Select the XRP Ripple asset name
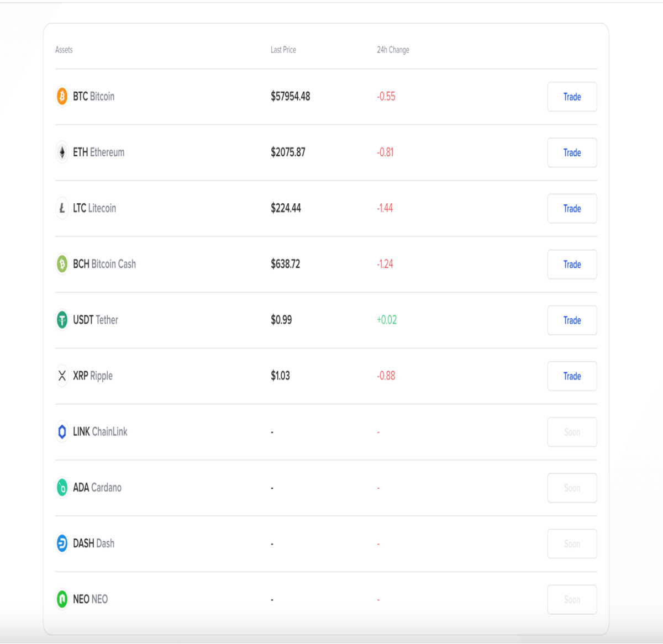 [x=93, y=376]
